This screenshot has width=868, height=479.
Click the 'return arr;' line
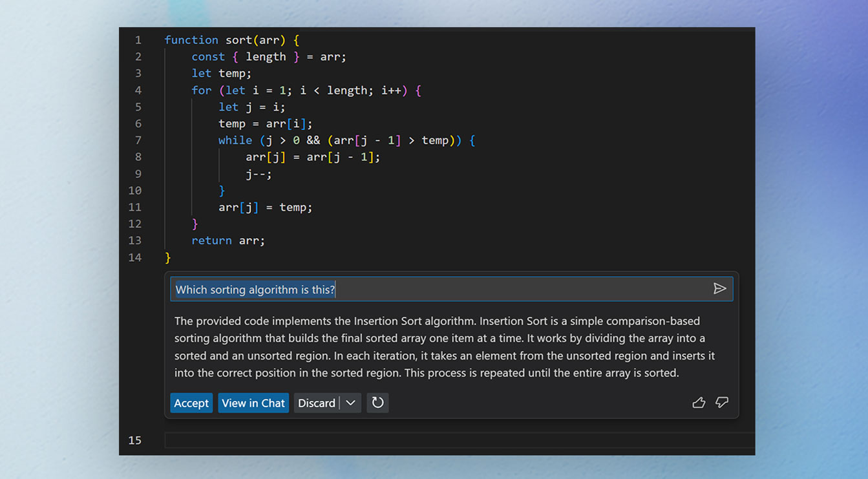228,240
